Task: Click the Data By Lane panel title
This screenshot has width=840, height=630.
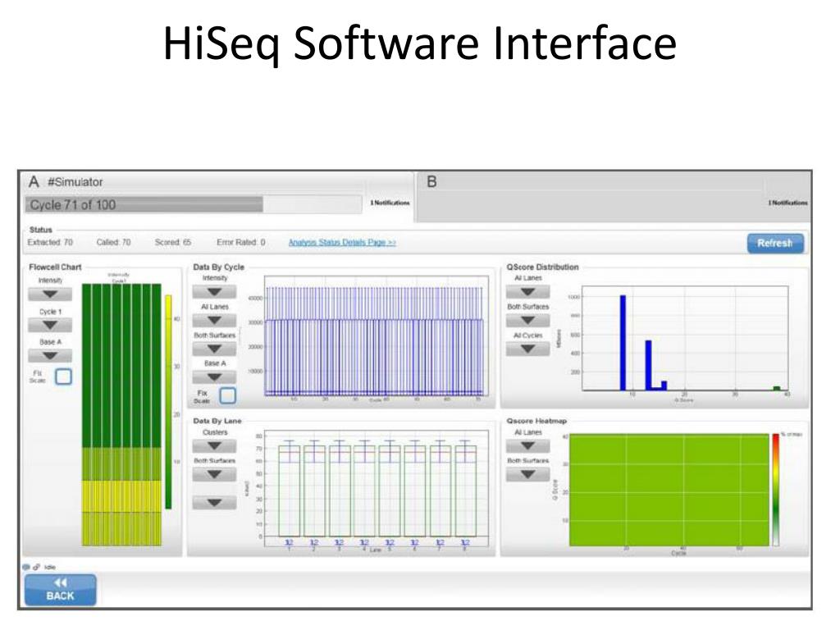Action: pos(217,421)
